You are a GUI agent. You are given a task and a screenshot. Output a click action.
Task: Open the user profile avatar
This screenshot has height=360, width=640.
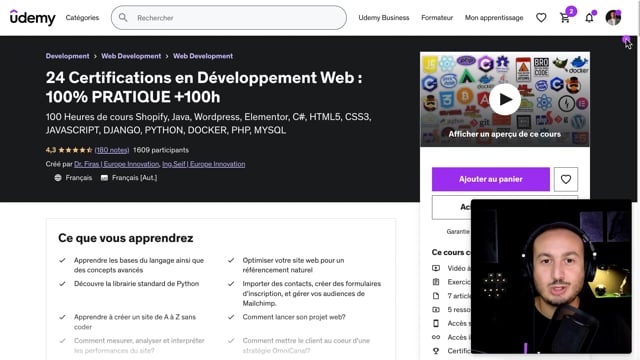pos(613,18)
